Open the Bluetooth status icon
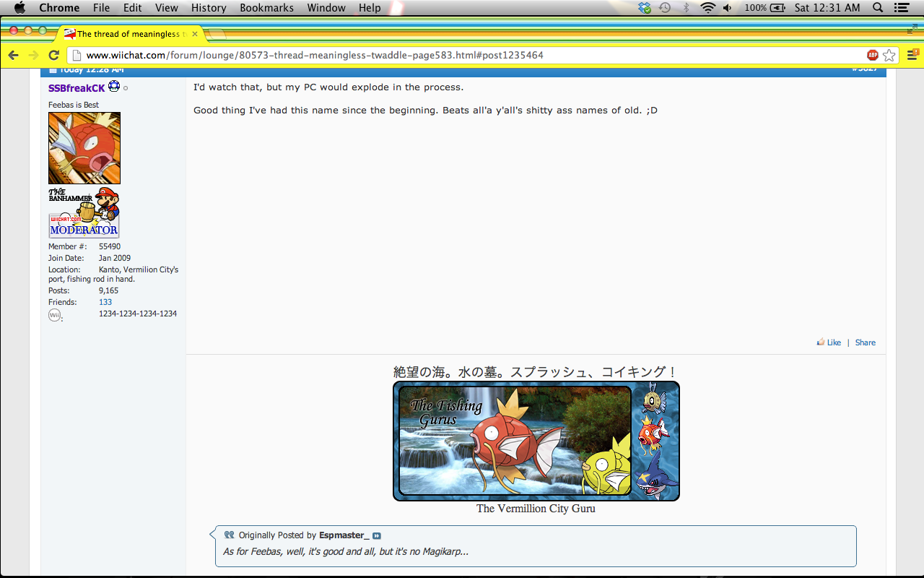This screenshot has height=578, width=924. (x=687, y=8)
